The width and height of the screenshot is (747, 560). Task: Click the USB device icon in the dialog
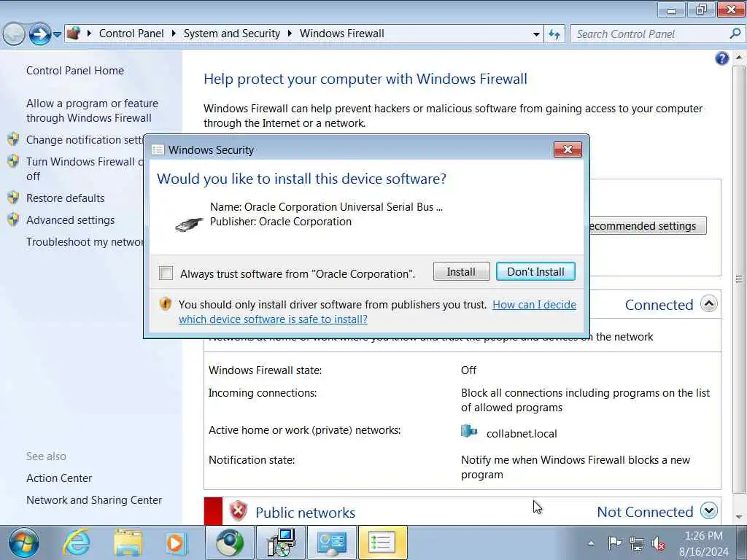tap(189, 224)
